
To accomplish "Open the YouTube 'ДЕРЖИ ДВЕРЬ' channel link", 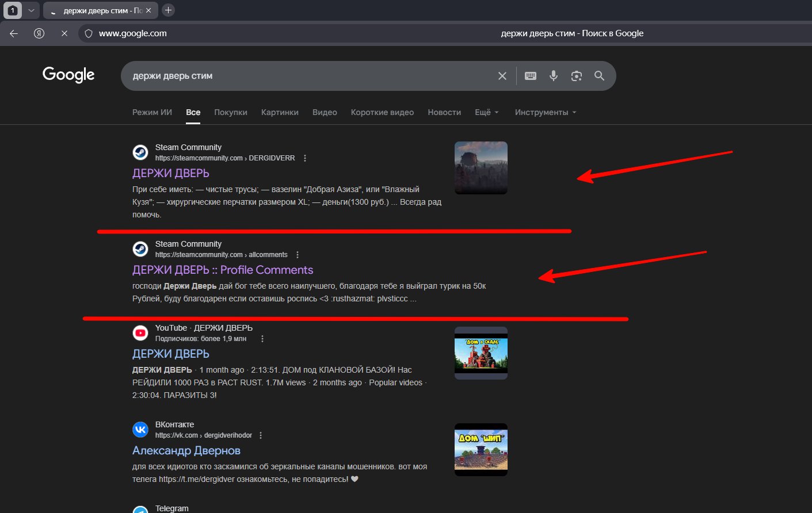I will click(x=171, y=354).
